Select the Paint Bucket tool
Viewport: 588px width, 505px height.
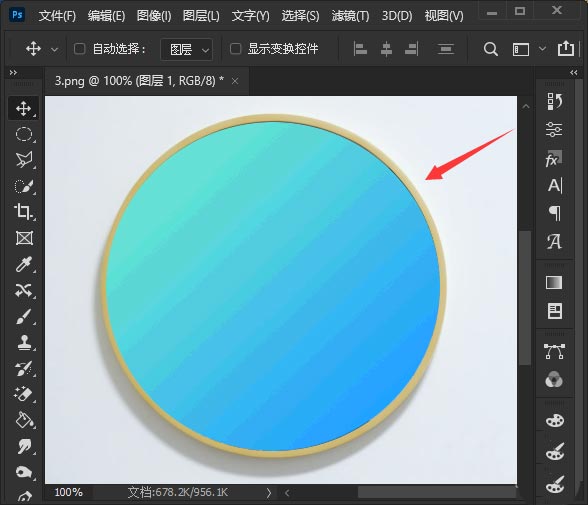tap(24, 421)
